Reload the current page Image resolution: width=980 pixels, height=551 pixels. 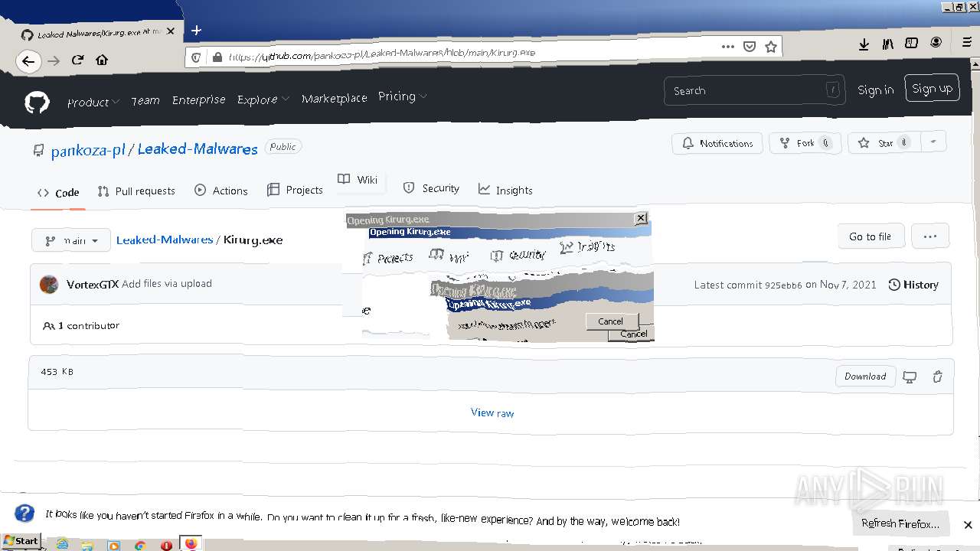click(x=77, y=60)
